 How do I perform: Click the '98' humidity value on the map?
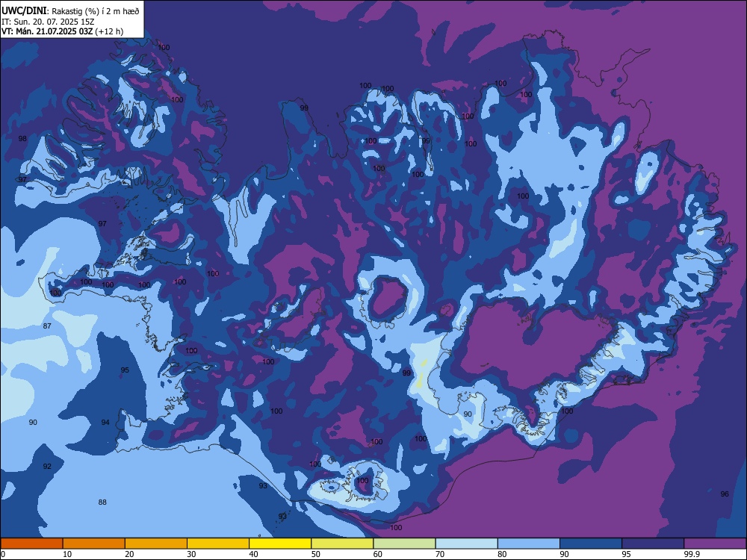(22, 139)
